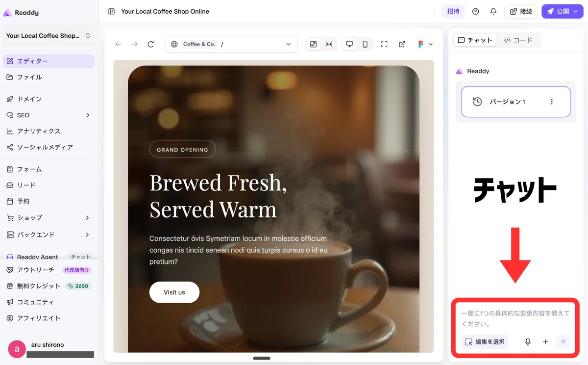588x365 pixels.
Task: Toggle the full-width preview button
Action: click(x=329, y=44)
